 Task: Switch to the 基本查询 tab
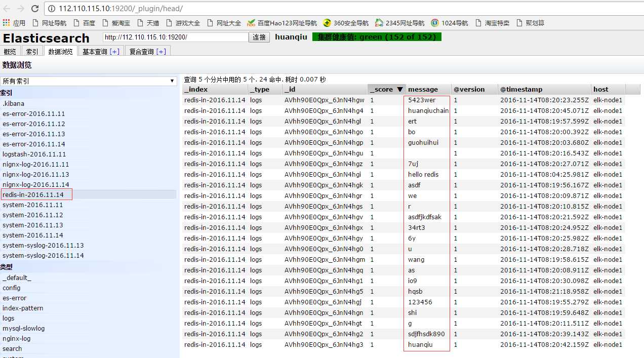pos(95,52)
